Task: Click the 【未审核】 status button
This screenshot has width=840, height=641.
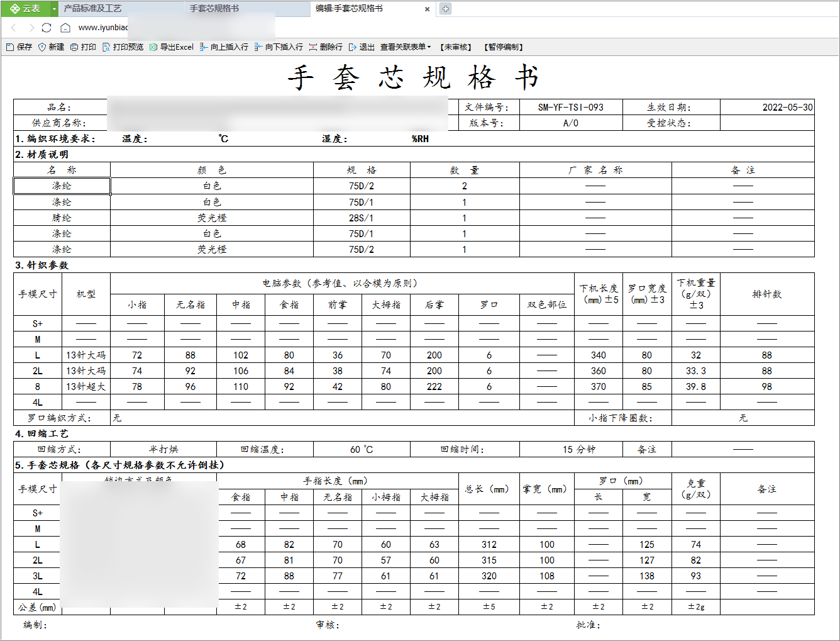Action: 455,47
